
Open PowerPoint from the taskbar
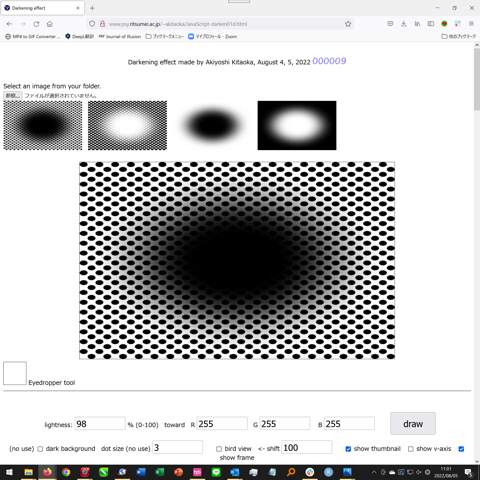179,472
